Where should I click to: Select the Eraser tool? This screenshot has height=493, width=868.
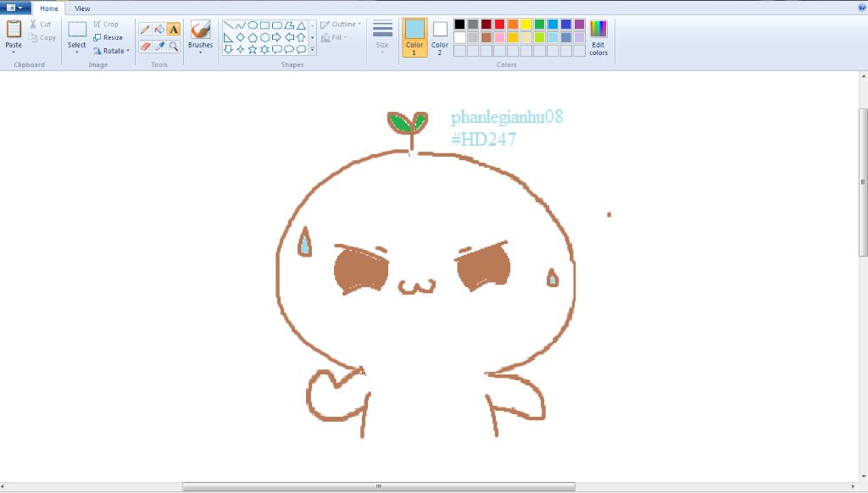145,47
